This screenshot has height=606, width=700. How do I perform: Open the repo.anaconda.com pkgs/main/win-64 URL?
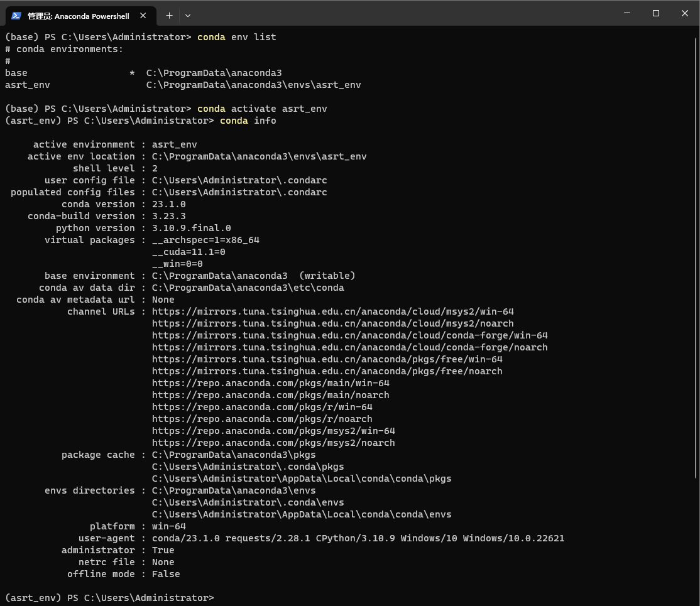270,382
